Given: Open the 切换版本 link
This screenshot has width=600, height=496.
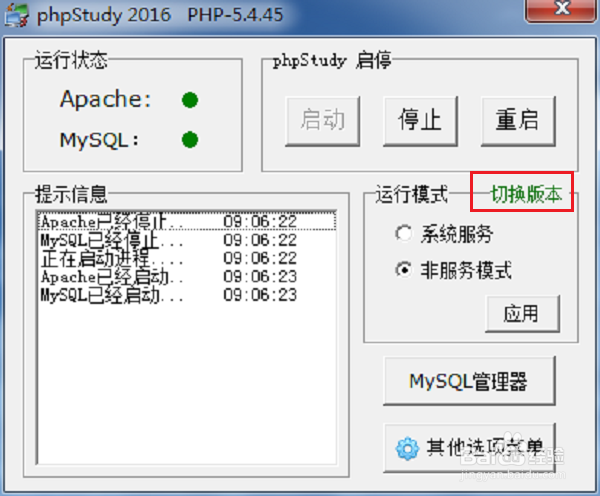Looking at the screenshot, I should click(x=527, y=194).
